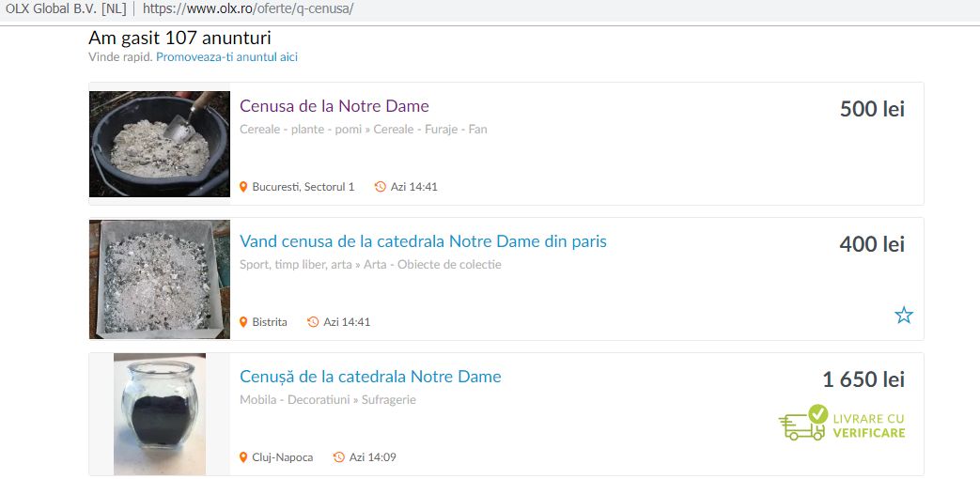Click the 'OLX Global B.V. [NL]' certificate label
This screenshot has height=479, width=980.
(x=66, y=9)
